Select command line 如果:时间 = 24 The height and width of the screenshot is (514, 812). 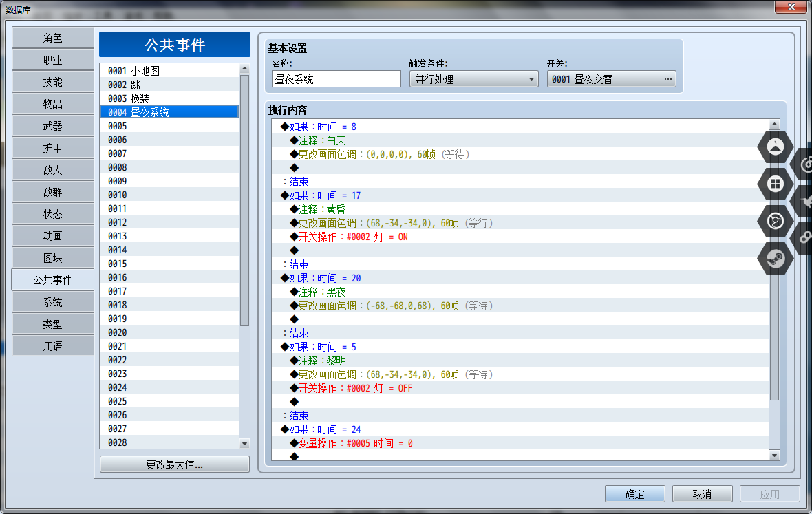coord(520,429)
